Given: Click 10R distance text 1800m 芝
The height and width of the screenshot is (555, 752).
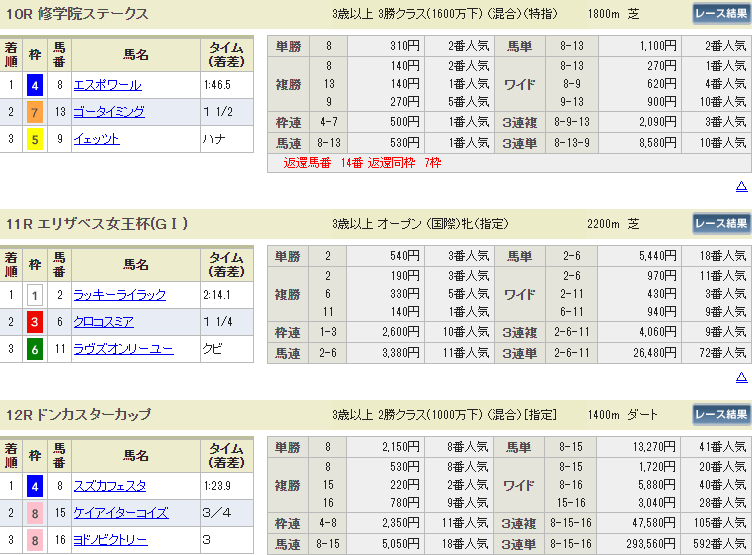Looking at the screenshot, I should tap(613, 14).
